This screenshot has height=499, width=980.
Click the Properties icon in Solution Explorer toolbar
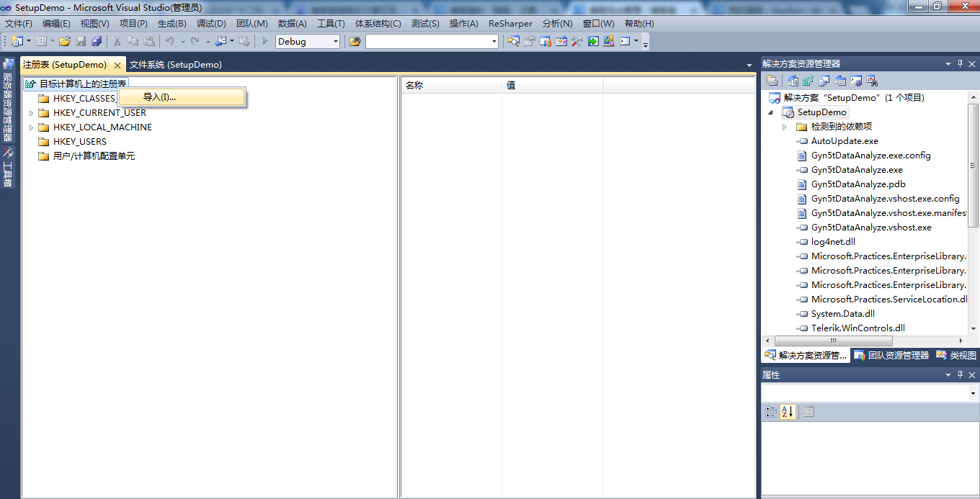click(x=772, y=81)
